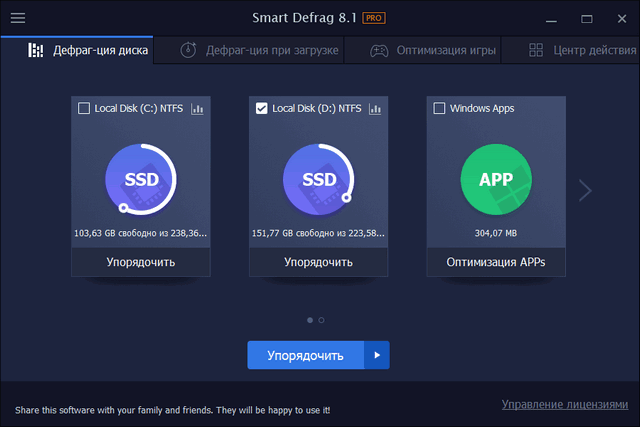The image size is (640, 427).
Task: Click the SSD circle for Local Disk C:
Action: click(141, 179)
